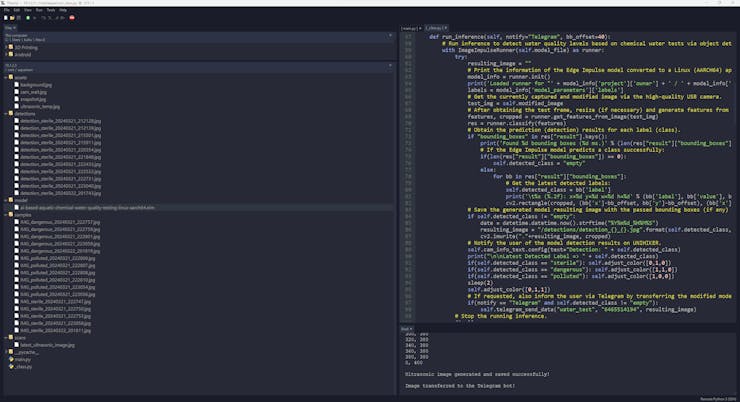Open the File menu
This screenshot has width=740, height=402.
click(7, 10)
